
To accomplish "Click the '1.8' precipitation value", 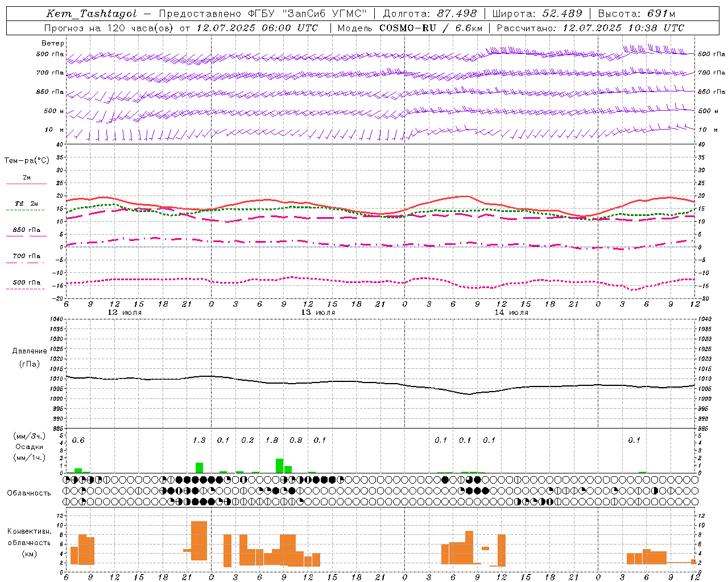I will click(x=272, y=440).
